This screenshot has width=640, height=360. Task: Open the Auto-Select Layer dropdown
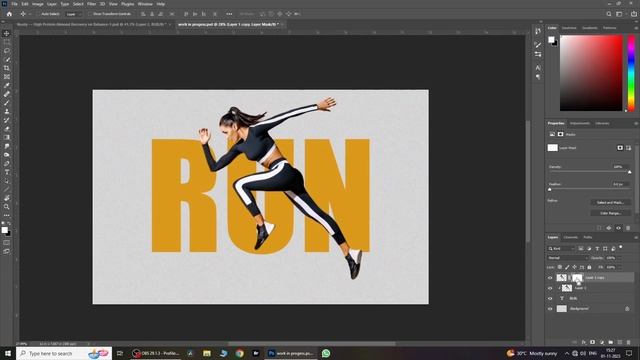[x=74, y=14]
